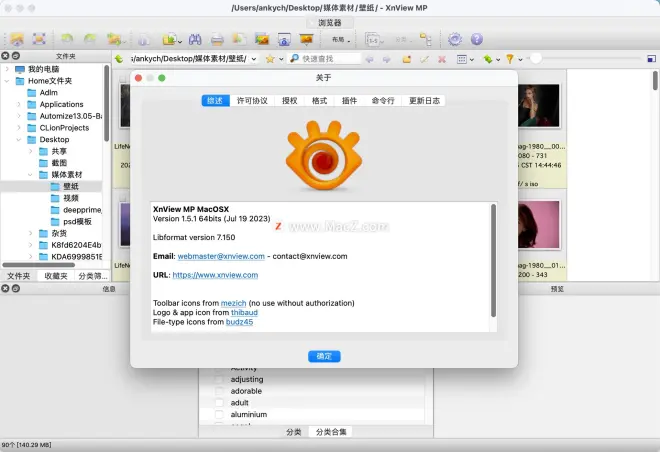This screenshot has height=452, width=660.
Task: Open help via the question mark icon
Action: click(476, 39)
